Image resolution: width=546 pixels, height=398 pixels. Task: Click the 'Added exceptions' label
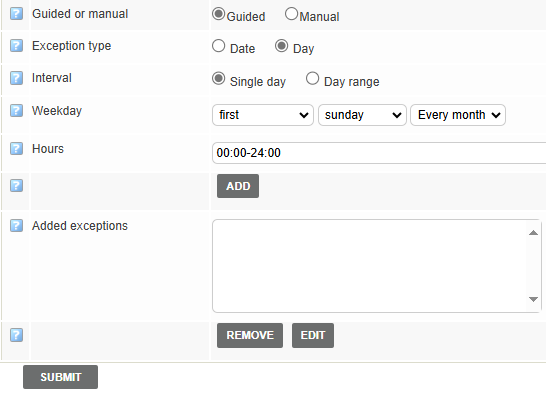(80, 226)
